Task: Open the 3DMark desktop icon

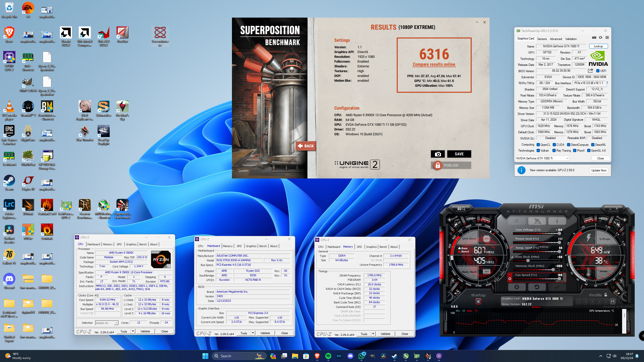Action: [28, 207]
